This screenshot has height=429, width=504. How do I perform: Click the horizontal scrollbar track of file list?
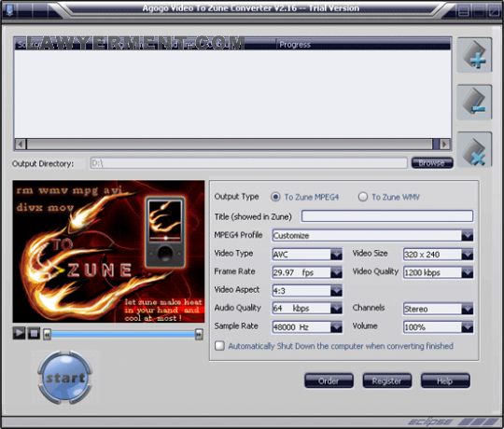point(230,145)
